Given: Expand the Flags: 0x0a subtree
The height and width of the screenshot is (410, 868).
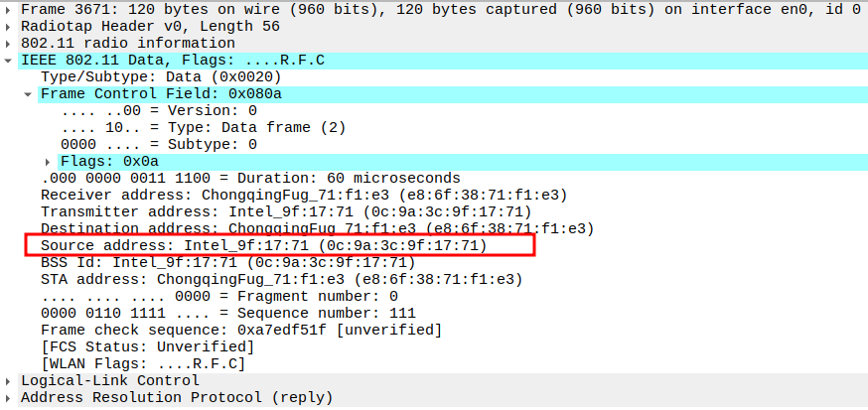Looking at the screenshot, I should point(48,161).
